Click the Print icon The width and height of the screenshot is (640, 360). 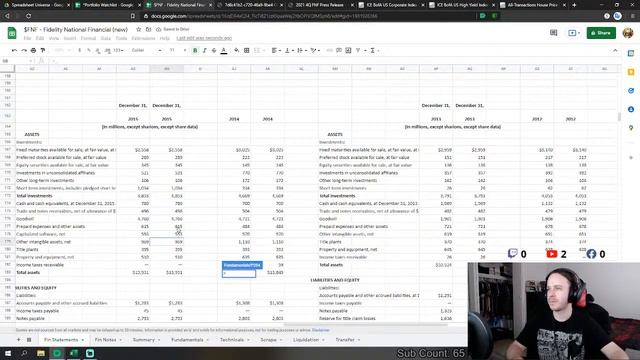(33, 50)
